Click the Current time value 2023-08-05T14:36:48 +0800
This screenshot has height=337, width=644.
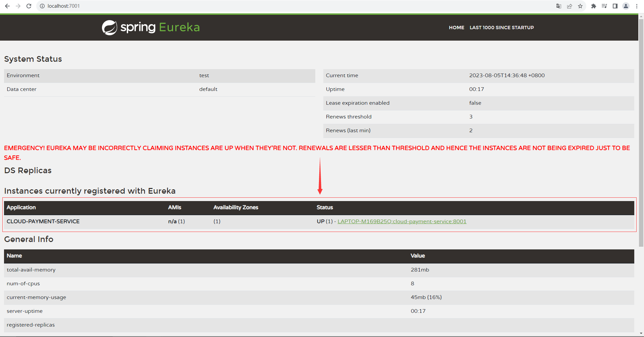[507, 76]
